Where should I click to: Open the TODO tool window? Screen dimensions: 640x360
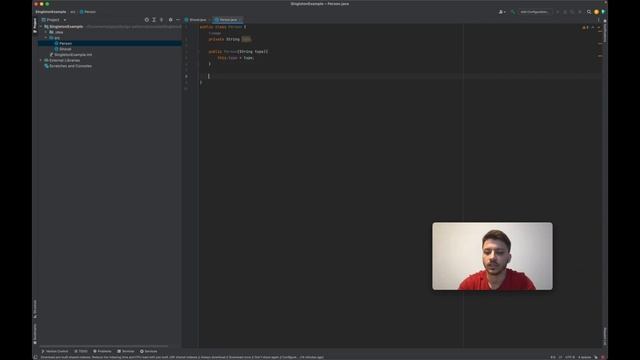click(81, 351)
